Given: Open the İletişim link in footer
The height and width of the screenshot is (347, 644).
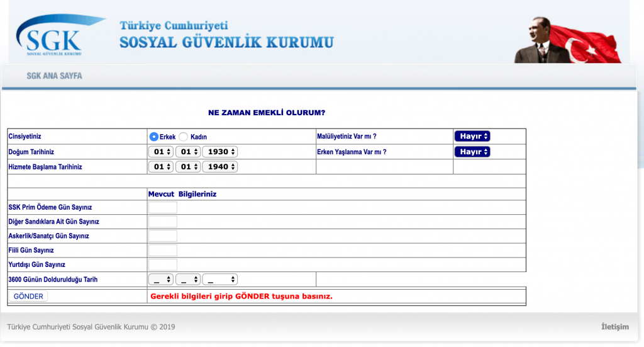Looking at the screenshot, I should click(615, 327).
